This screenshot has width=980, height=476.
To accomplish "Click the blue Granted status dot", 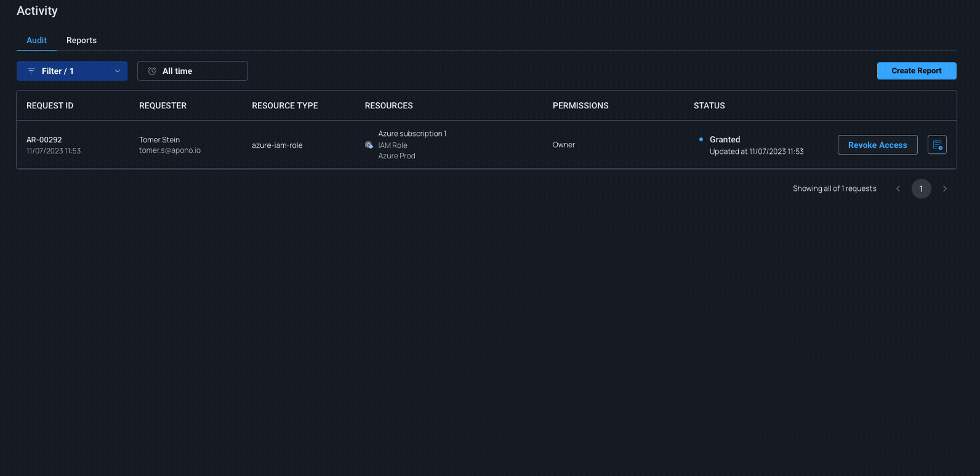I will pyautogui.click(x=701, y=139).
